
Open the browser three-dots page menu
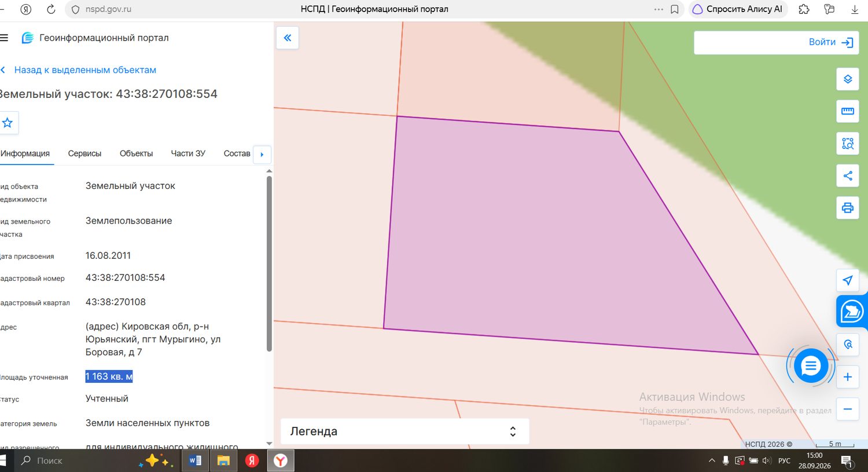coord(659,9)
